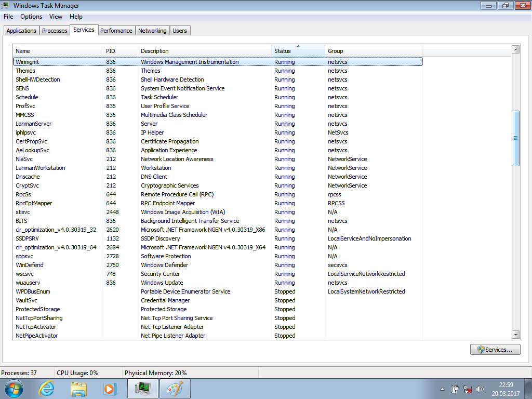The width and height of the screenshot is (532, 399).
Task: Select clr_optimization_v4.0.30319_32 service
Action: click(56, 229)
